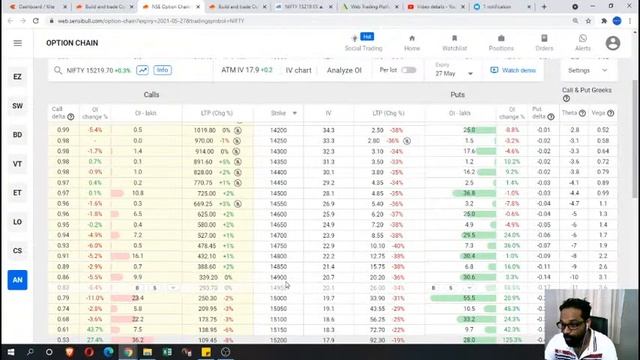Click the NIFTY chart icon button
Viewport: 640px width, 360px height.
coord(142,70)
